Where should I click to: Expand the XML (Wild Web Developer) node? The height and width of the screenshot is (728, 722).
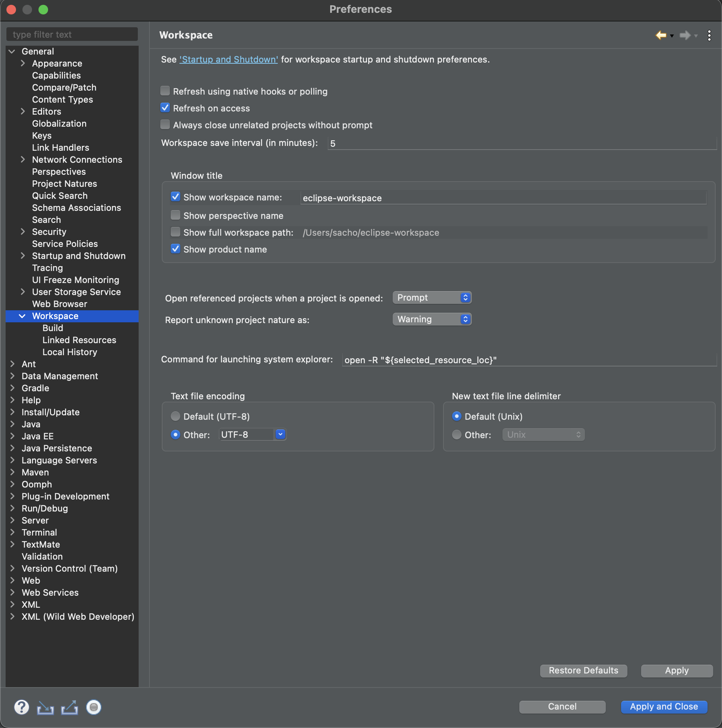(x=12, y=617)
